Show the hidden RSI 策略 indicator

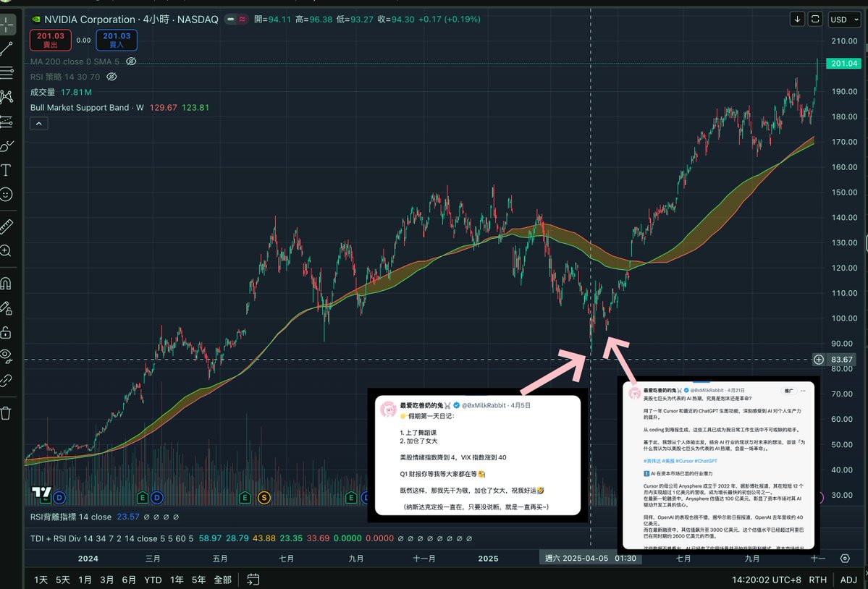coord(111,77)
